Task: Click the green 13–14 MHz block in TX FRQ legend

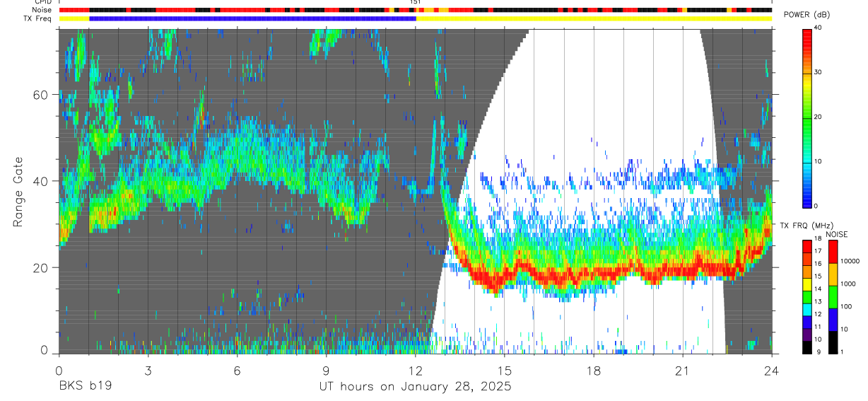Action: (x=807, y=297)
